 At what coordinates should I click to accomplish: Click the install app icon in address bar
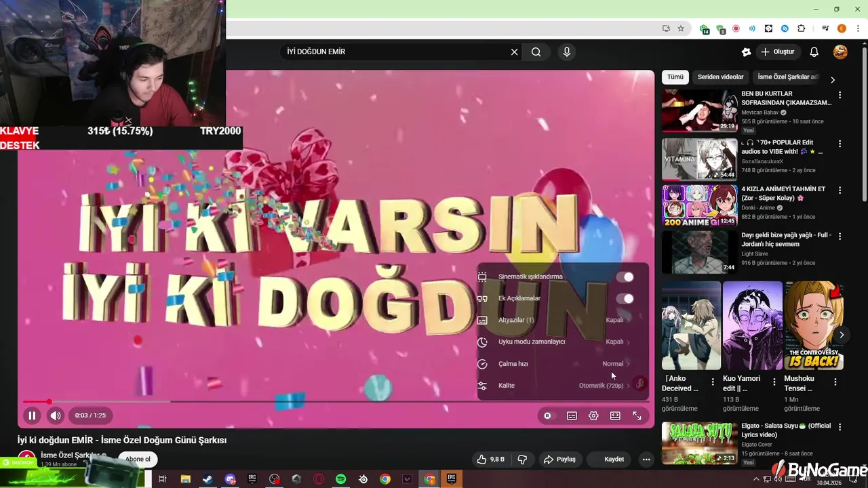pyautogui.click(x=666, y=28)
